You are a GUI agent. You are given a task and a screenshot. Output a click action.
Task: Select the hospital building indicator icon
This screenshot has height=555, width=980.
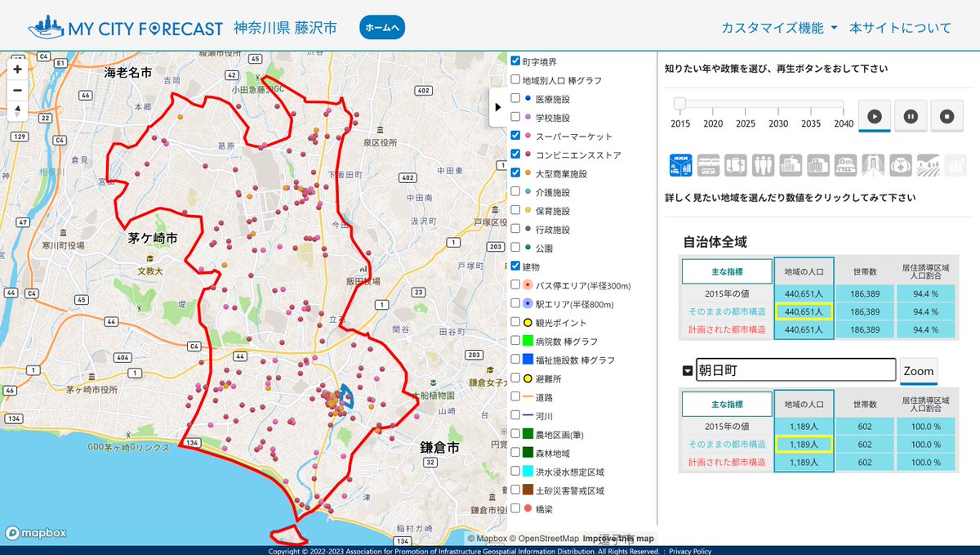[x=818, y=165]
